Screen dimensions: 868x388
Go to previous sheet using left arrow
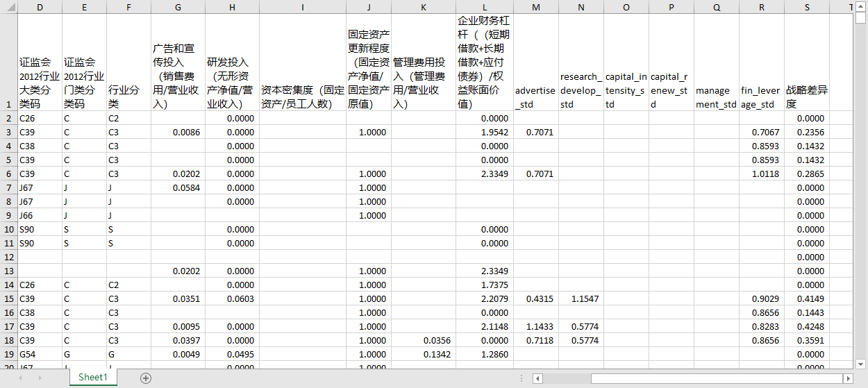point(20,378)
